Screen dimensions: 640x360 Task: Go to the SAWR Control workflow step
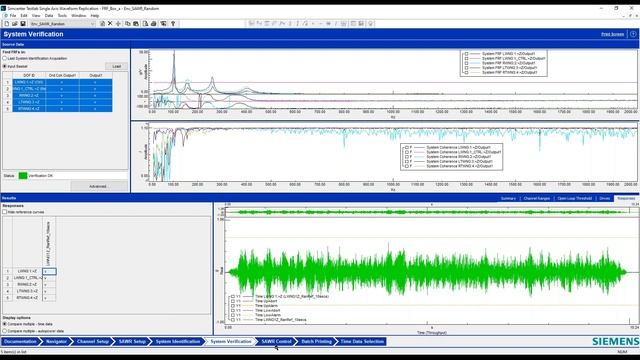pyautogui.click(x=277, y=342)
